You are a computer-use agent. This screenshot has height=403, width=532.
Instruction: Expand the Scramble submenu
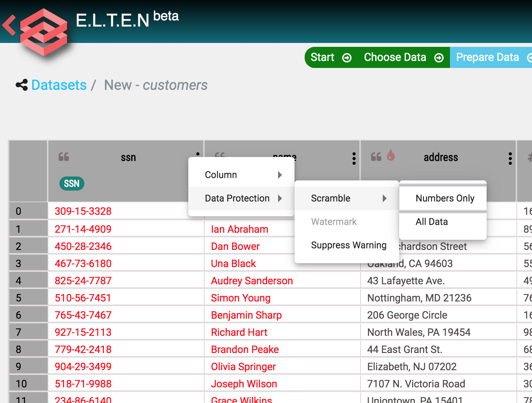[x=346, y=198]
